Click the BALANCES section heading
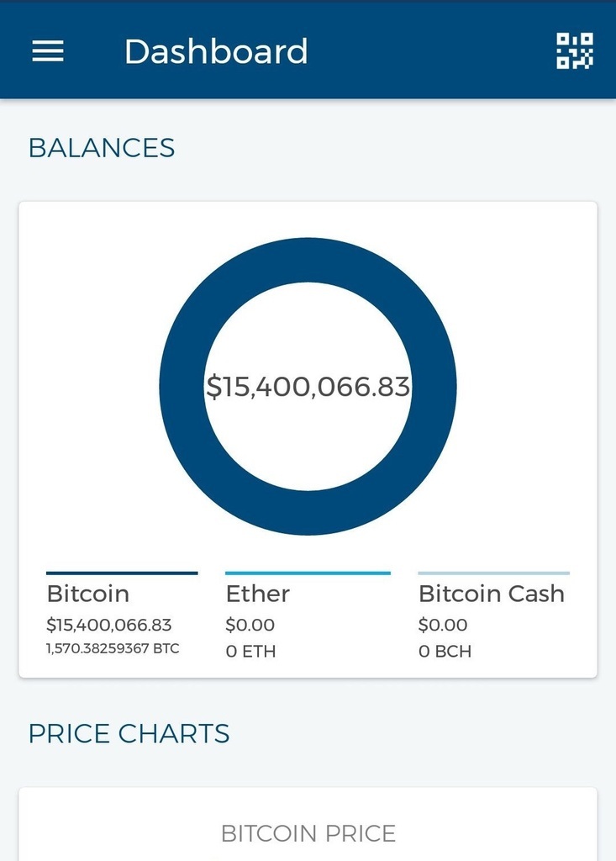Viewport: 616px width, 861px height. (x=102, y=148)
